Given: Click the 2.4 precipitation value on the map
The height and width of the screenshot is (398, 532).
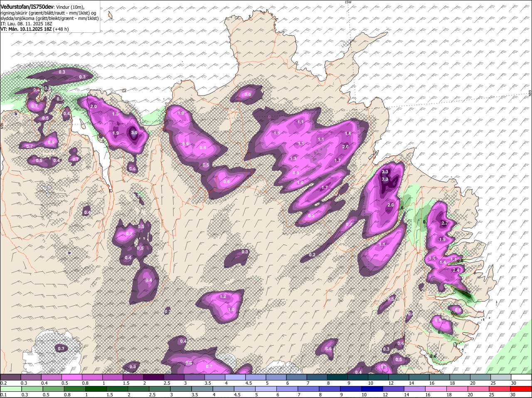Looking at the screenshot, I should (x=456, y=270).
